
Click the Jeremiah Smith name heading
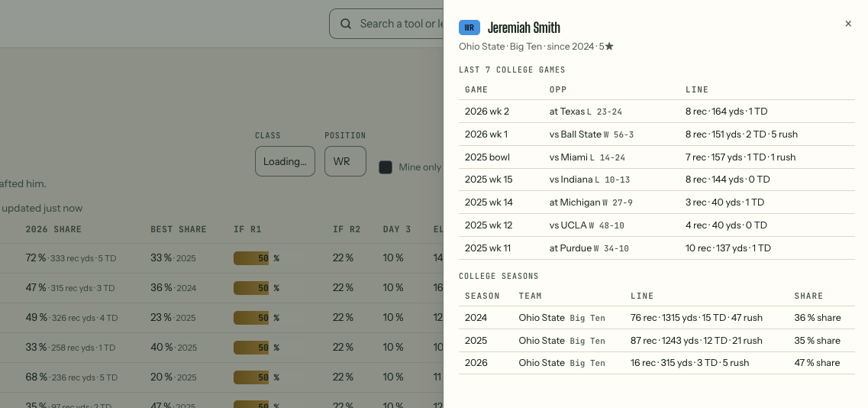[524, 28]
